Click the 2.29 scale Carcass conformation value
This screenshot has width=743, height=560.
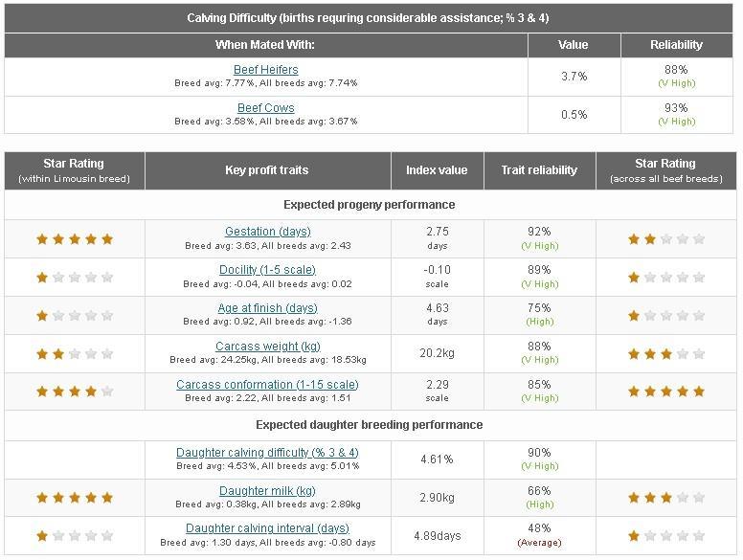point(437,391)
